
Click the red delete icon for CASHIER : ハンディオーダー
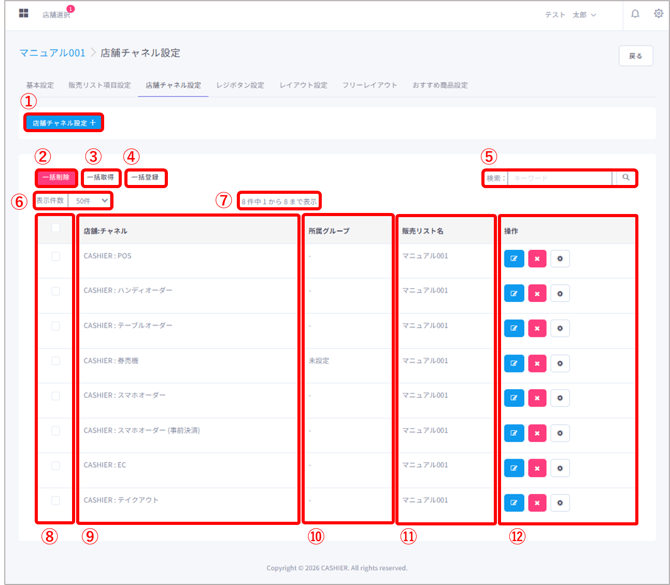click(x=537, y=293)
